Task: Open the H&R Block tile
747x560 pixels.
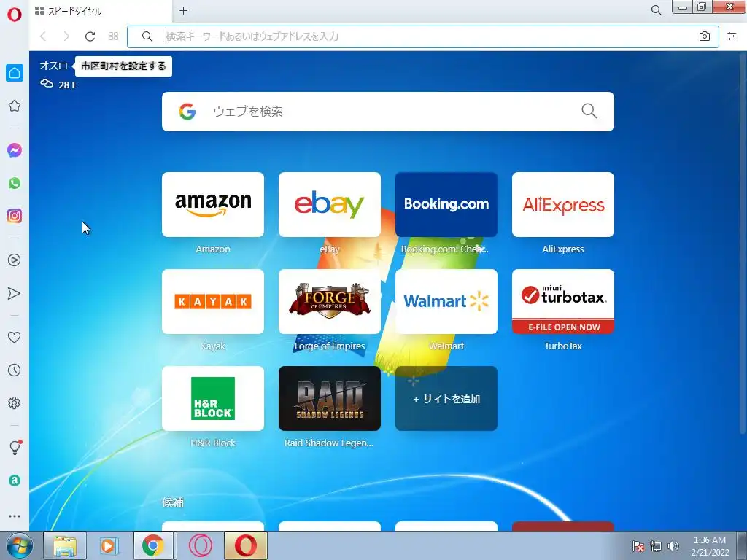Action: pos(213,399)
